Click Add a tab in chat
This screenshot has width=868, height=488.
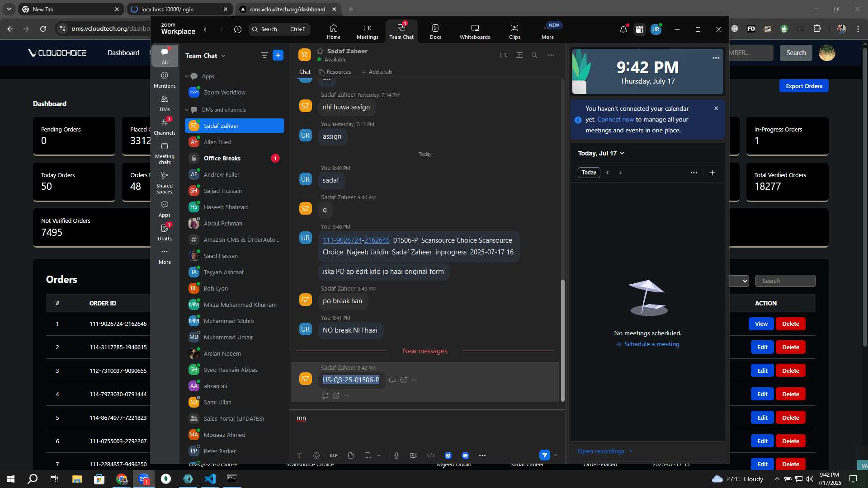(377, 72)
